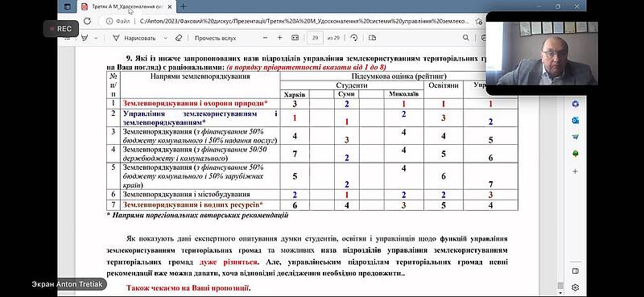Screen dimensions: 644x297
Task: Click the zoom in plus icon
Action: pyautogui.click(x=279, y=38)
